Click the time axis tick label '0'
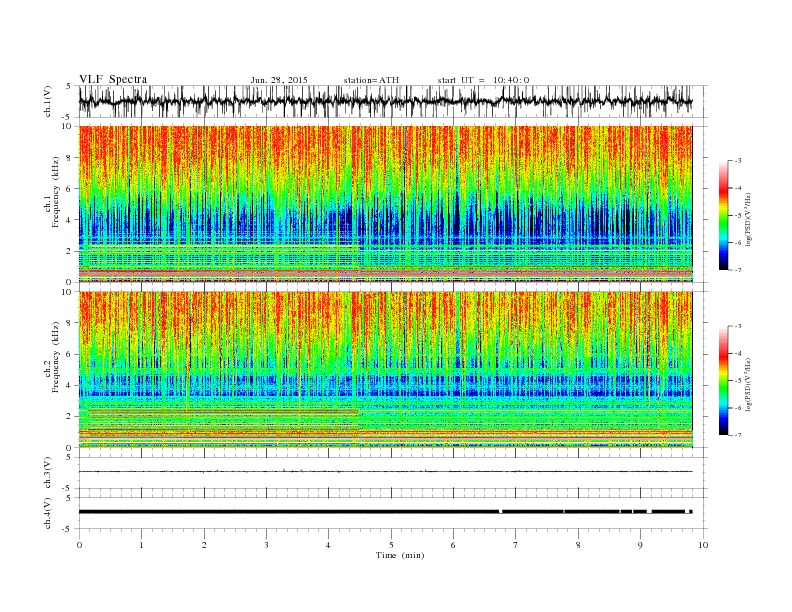Viewport: 792px width, 612px height. (x=79, y=545)
